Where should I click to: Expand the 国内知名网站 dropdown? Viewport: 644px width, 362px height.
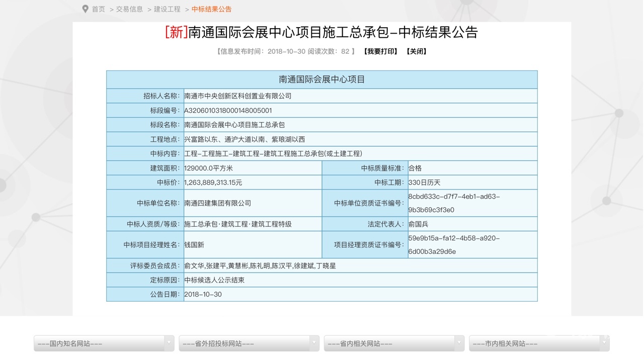104,343
